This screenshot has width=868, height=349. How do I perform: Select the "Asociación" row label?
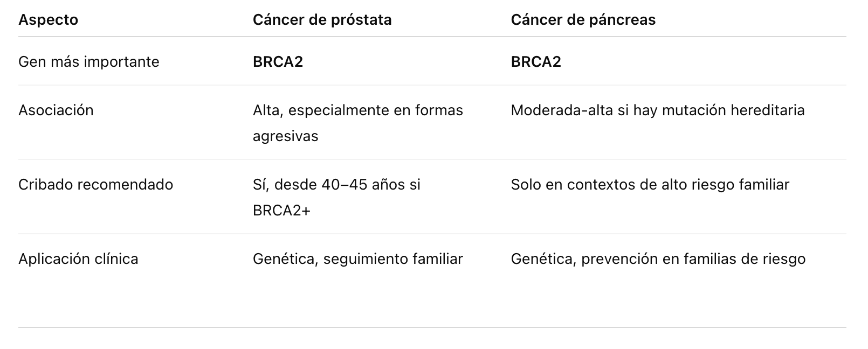click(56, 110)
